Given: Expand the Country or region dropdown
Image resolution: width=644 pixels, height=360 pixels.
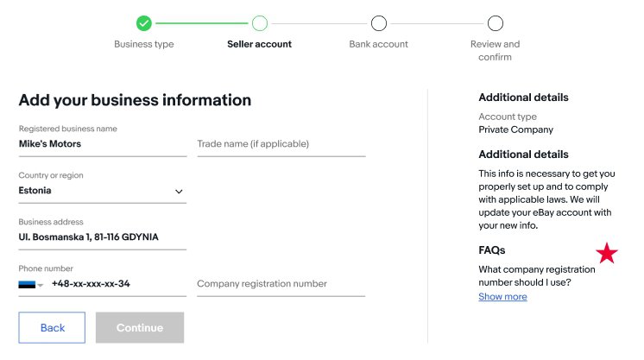Looking at the screenshot, I should 102,191.
